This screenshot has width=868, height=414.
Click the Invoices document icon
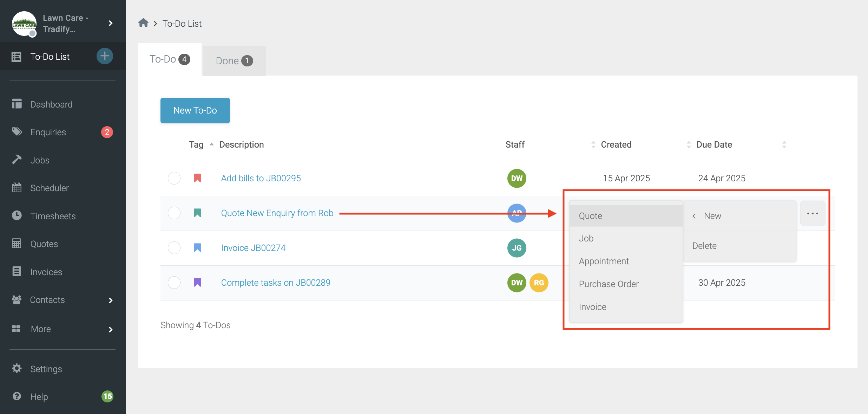17,271
